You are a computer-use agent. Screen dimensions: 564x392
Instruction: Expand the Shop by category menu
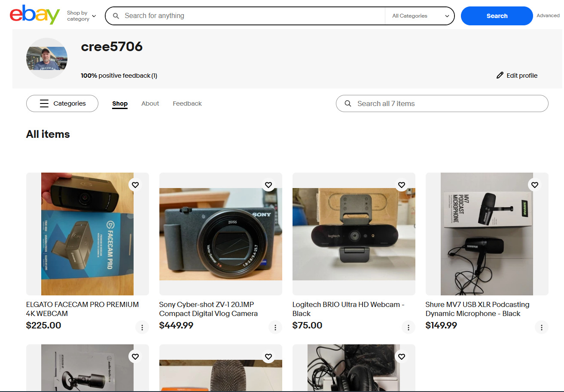click(81, 16)
